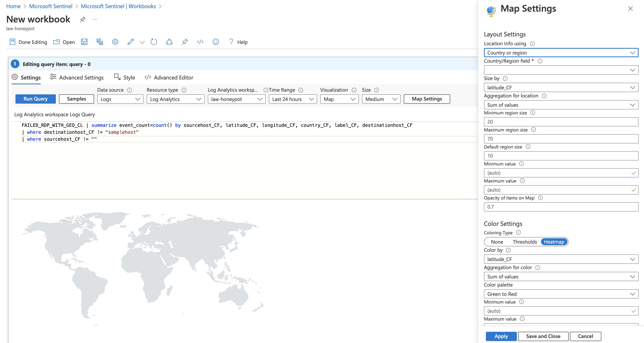Click the Location Info using info icon
The height and width of the screenshot is (343, 644).
click(532, 44)
